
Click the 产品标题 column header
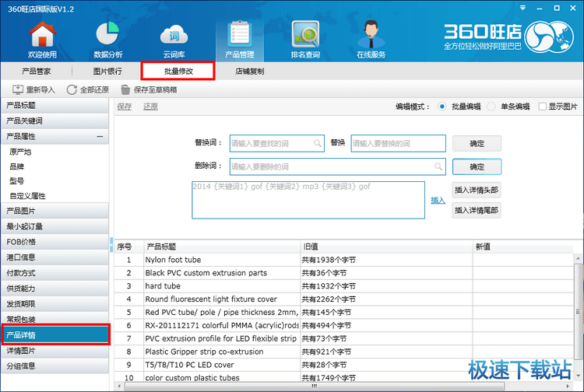223,247
